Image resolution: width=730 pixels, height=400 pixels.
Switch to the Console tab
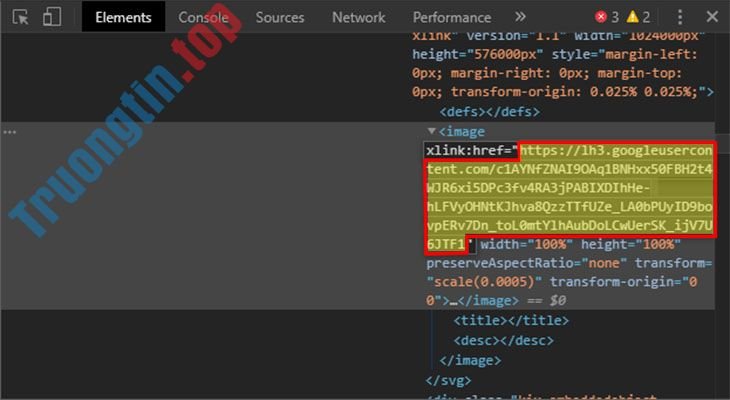pyautogui.click(x=203, y=17)
